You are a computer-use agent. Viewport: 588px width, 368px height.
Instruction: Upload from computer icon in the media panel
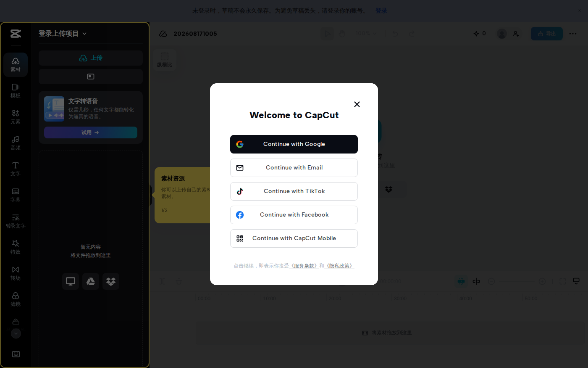(71, 281)
